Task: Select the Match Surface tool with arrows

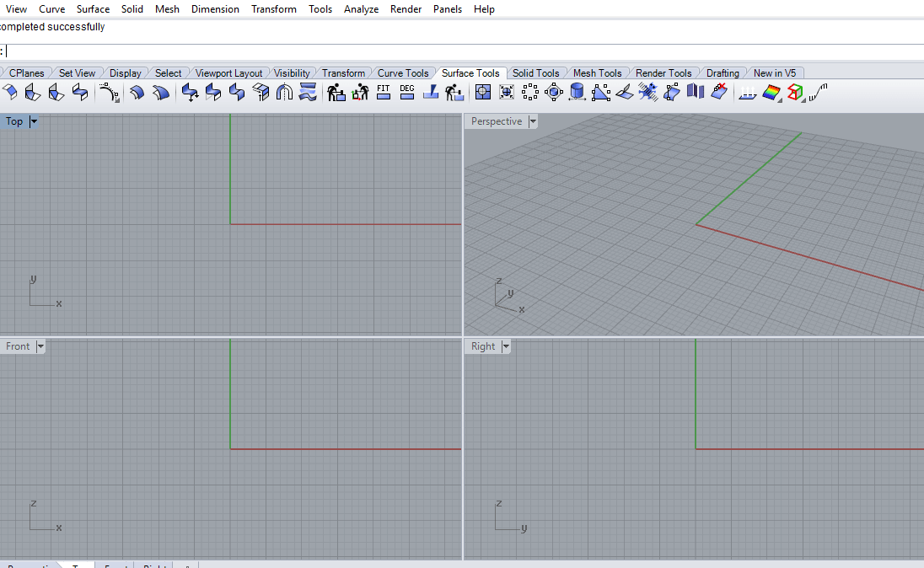Action: (x=190, y=92)
